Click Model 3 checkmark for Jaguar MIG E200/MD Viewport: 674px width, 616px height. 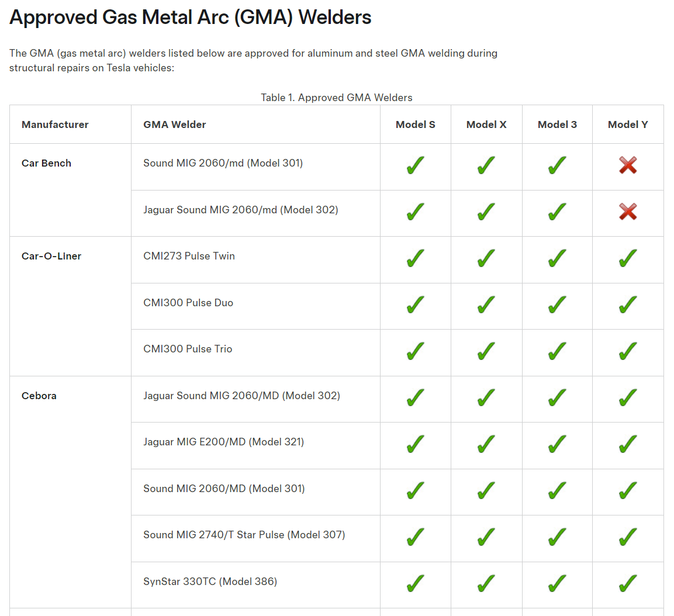[x=557, y=444]
